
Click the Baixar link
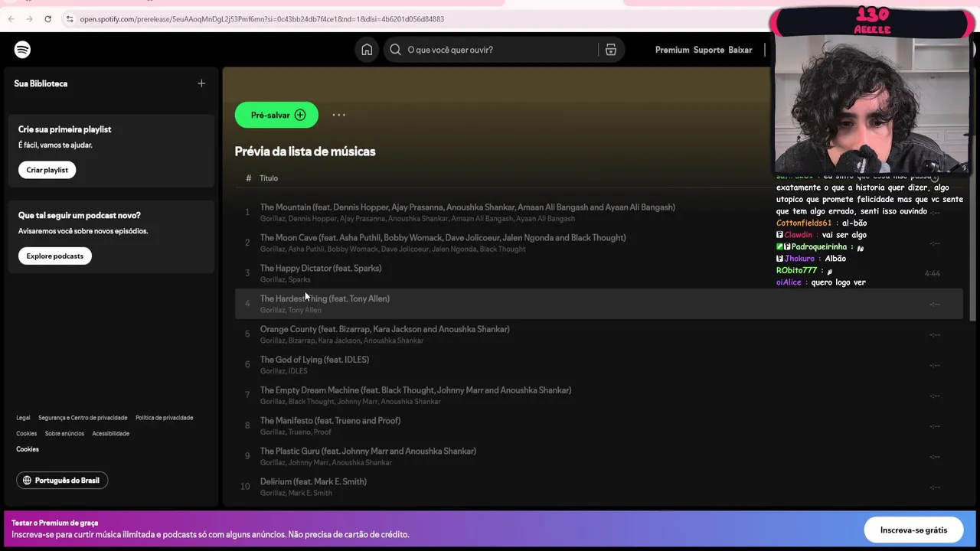740,50
